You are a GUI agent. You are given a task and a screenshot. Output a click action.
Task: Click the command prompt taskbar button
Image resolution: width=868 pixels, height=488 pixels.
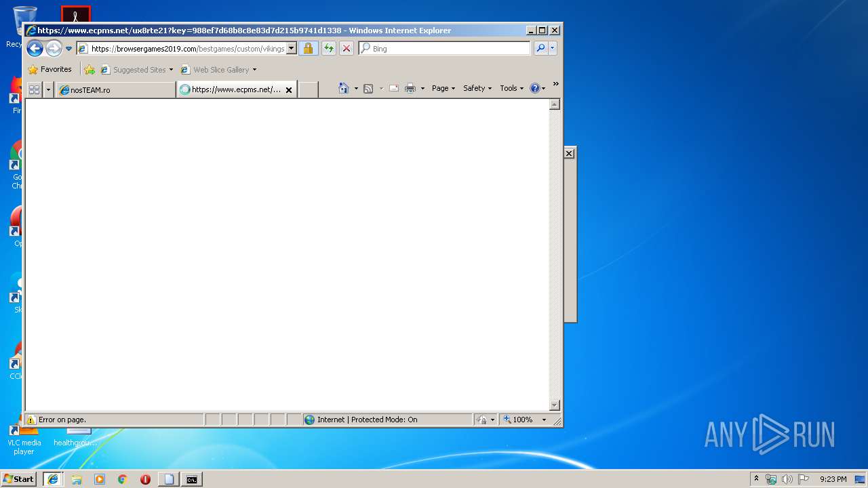tap(192, 479)
